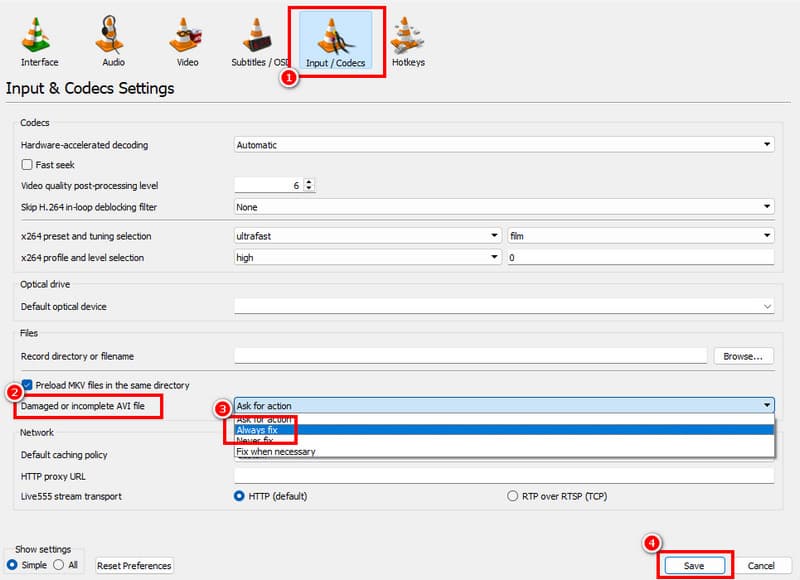Select RTP over RTSP (TCP) transport
The width and height of the screenshot is (800, 580).
point(510,496)
